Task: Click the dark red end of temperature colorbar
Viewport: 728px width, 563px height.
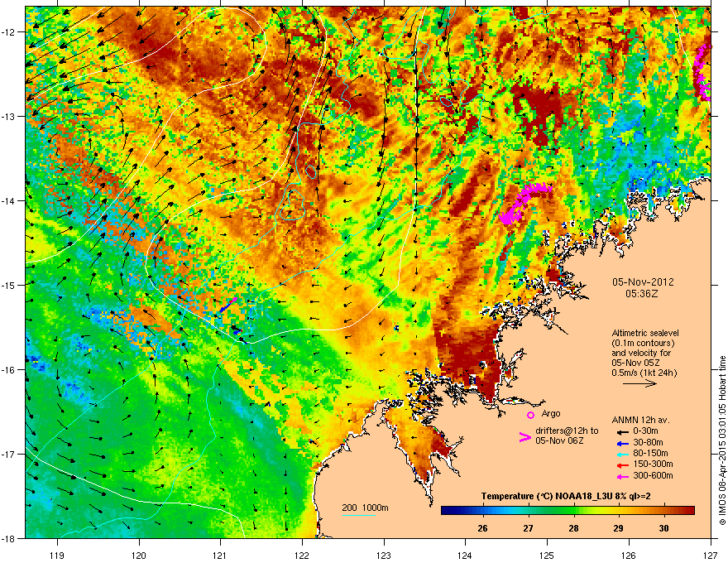Action: click(x=691, y=511)
